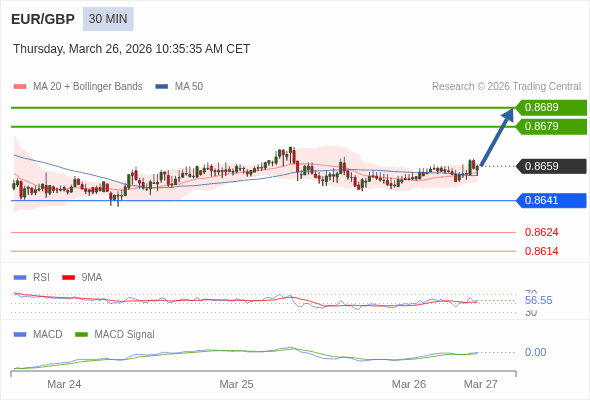
Task: Click the RSI blue legend swatch
Action: click(x=20, y=278)
